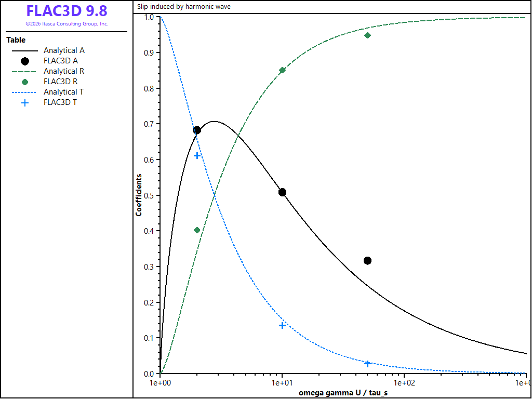Click the blue plus FLAC3D T legend marker
The width and height of the screenshot is (532, 399).
tap(25, 103)
